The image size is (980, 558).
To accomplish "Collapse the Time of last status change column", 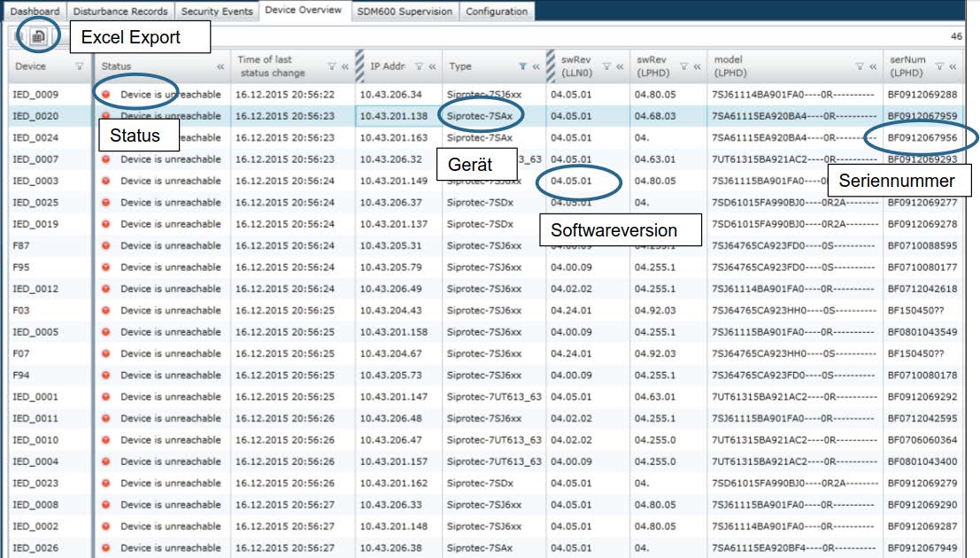I will (x=345, y=66).
